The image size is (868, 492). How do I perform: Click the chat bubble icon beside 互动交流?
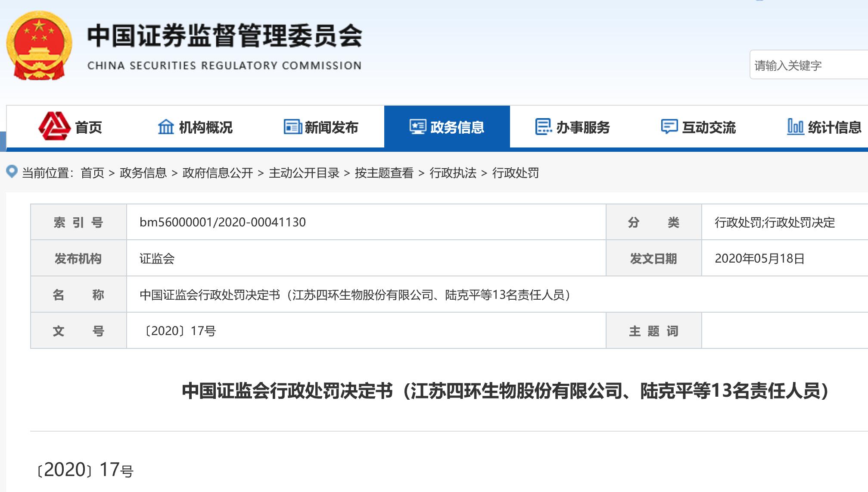pyautogui.click(x=669, y=127)
